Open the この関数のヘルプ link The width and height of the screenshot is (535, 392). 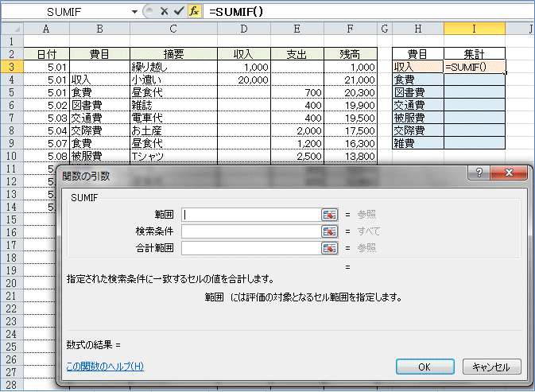tap(105, 367)
